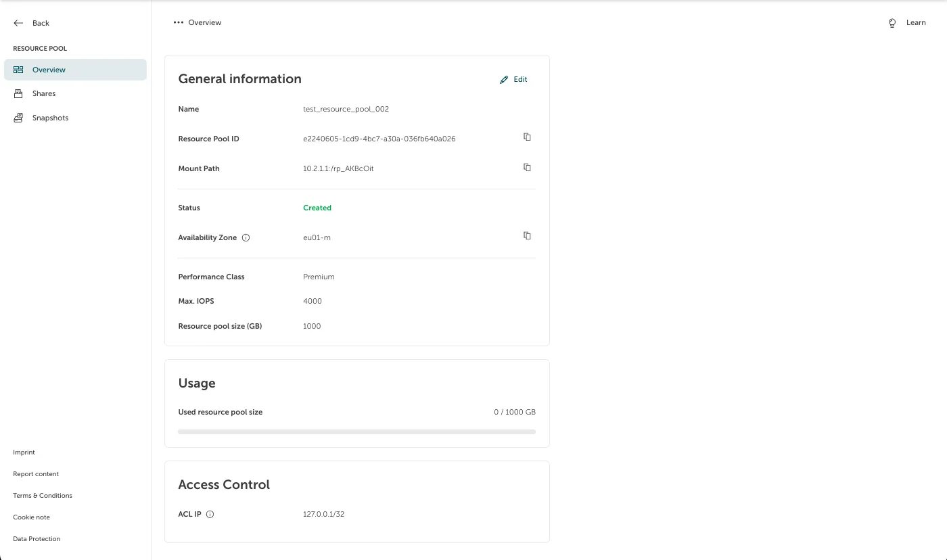Expand the breadcrumb ellipsis menu
Viewport: 947px width, 560px height.
click(179, 23)
